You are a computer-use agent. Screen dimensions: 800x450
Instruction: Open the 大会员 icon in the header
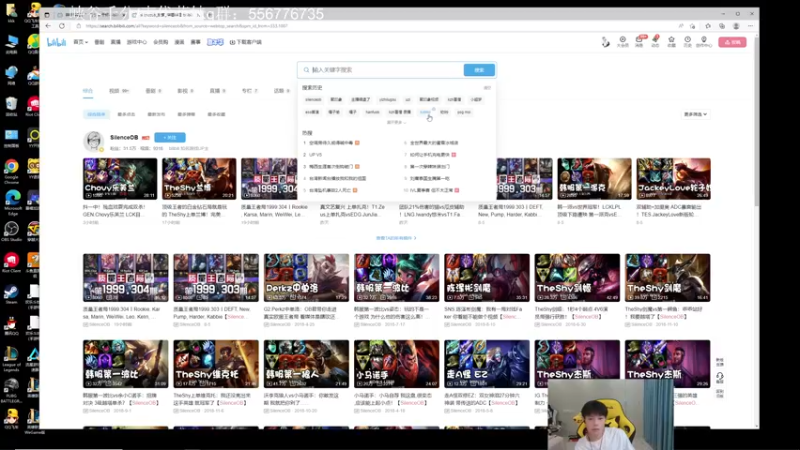pyautogui.click(x=622, y=42)
